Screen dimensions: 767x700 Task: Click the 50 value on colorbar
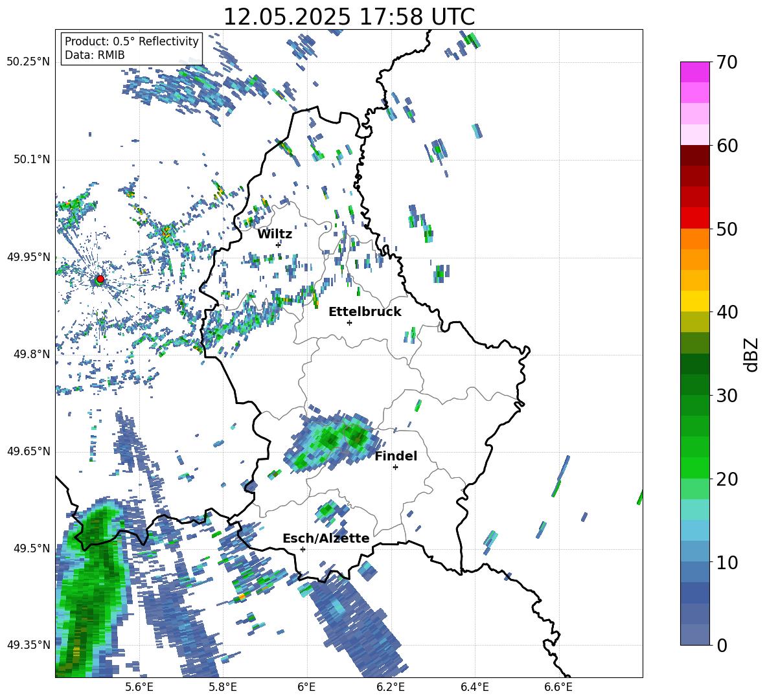(x=727, y=229)
